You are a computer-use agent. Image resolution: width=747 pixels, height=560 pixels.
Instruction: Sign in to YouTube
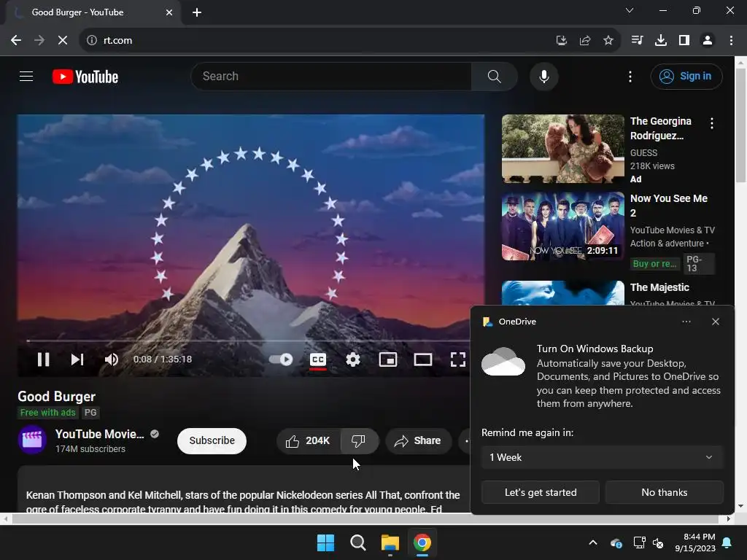click(686, 76)
